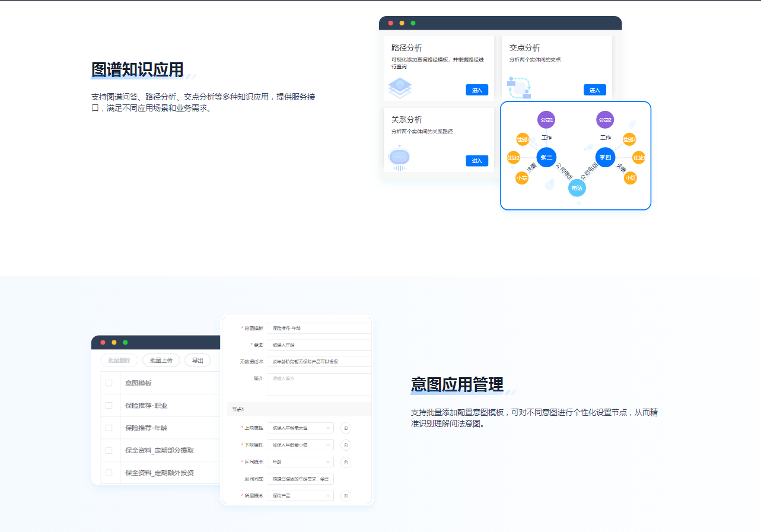Screen dimensions: 761x532
Task: Click into the 简介 text area
Action: click(x=319, y=384)
